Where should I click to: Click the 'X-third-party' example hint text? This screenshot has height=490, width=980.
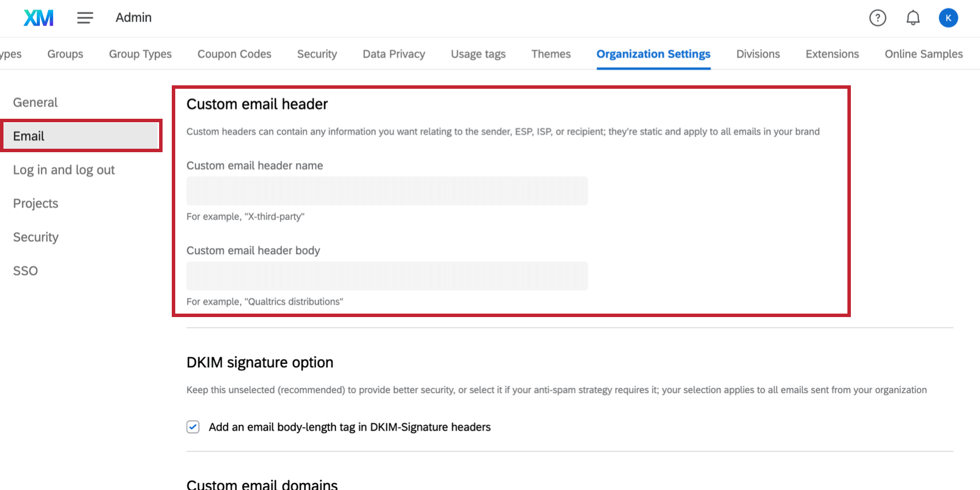tap(245, 217)
